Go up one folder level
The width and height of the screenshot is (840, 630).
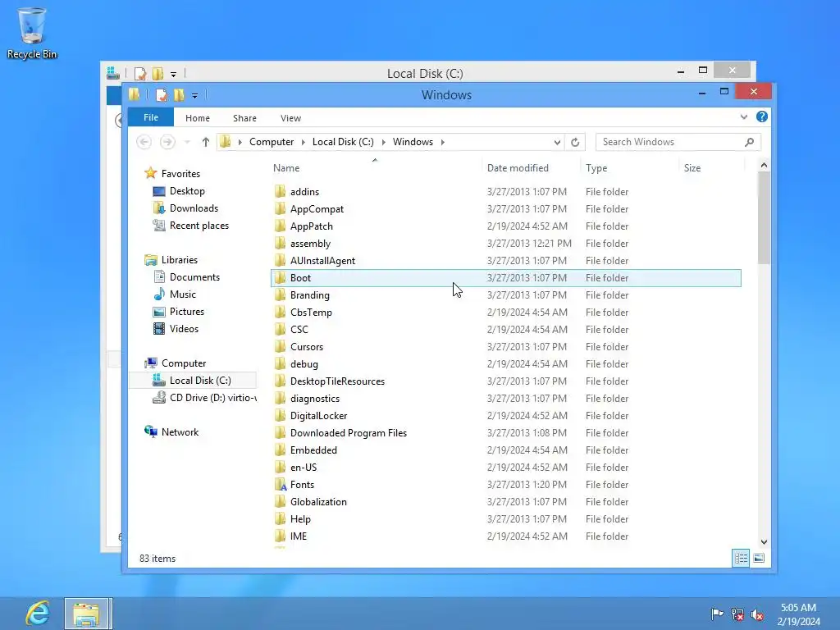pyautogui.click(x=206, y=142)
